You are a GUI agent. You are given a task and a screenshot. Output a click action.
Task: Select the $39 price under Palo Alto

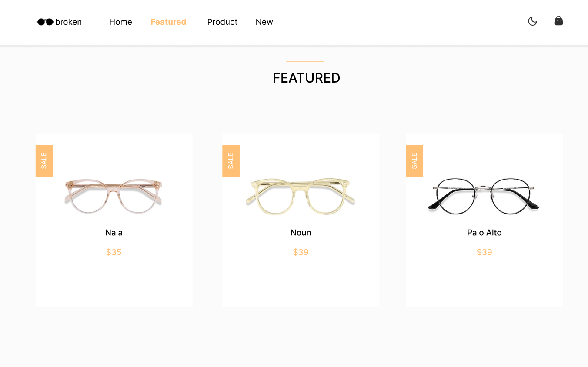(x=484, y=252)
